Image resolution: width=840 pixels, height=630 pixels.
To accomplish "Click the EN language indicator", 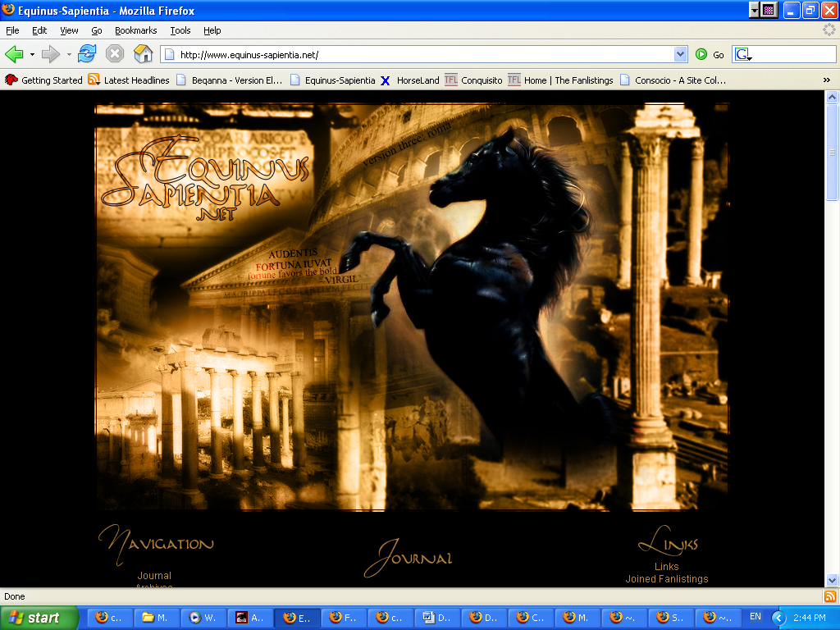I will [756, 617].
